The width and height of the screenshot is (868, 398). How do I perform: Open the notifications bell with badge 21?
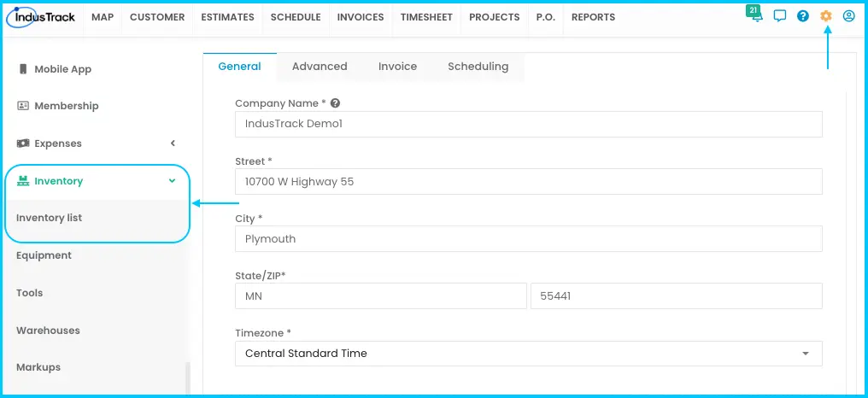point(754,14)
